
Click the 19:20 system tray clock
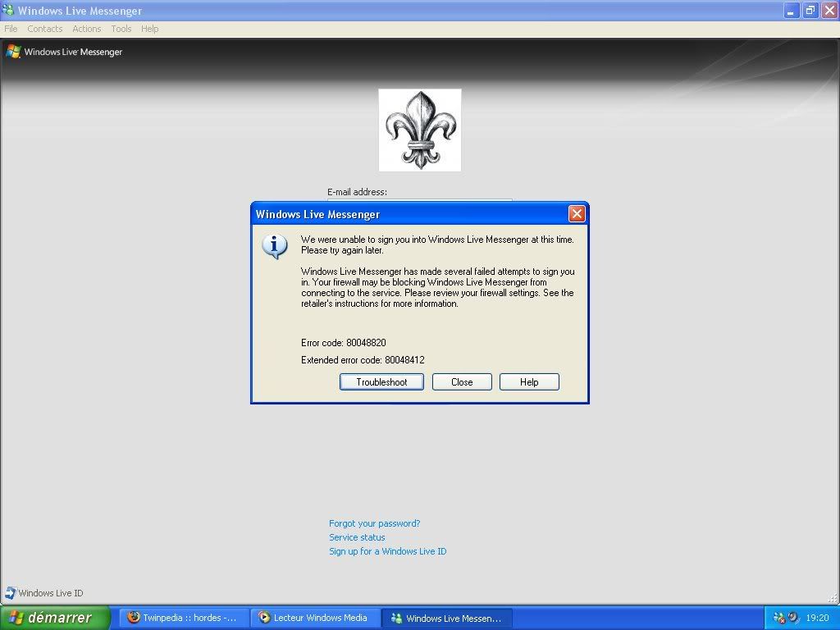tap(818, 618)
